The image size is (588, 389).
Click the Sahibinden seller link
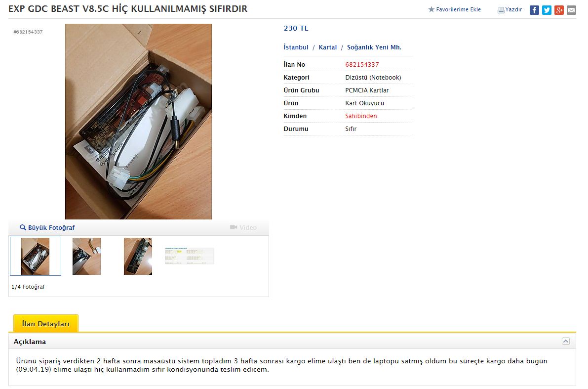click(x=361, y=116)
